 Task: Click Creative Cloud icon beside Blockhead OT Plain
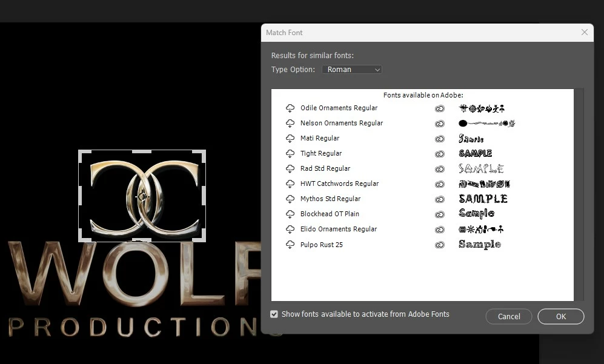(439, 214)
